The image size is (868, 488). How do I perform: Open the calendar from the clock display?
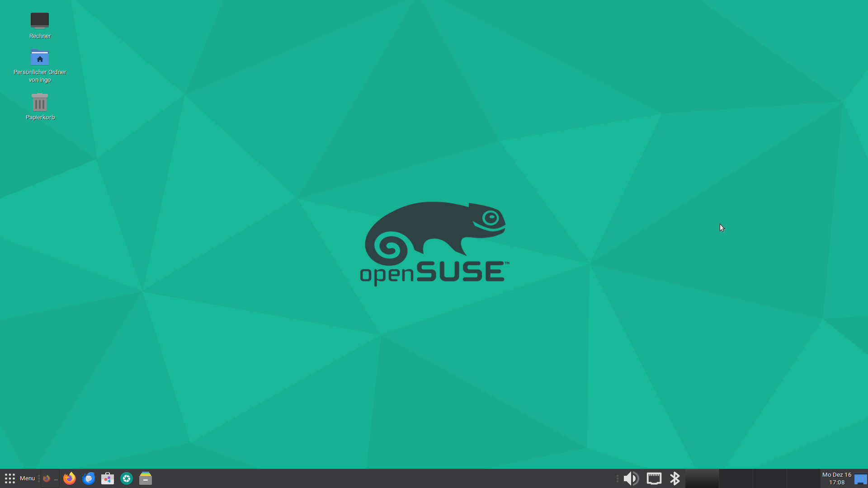click(836, 479)
